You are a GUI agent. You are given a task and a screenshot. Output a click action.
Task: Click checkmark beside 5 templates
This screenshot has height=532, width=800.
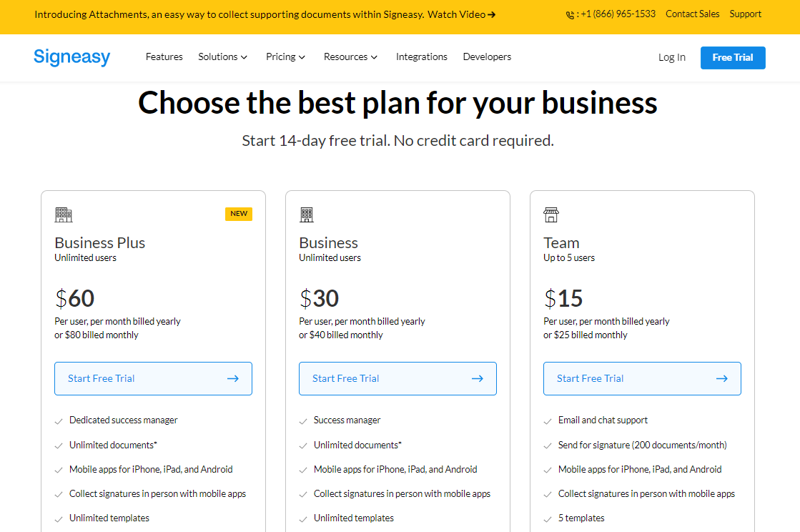[548, 519]
